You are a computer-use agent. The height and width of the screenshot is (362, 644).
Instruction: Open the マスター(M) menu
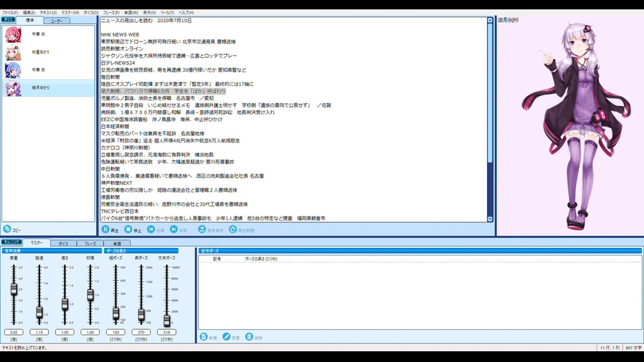tap(70, 13)
